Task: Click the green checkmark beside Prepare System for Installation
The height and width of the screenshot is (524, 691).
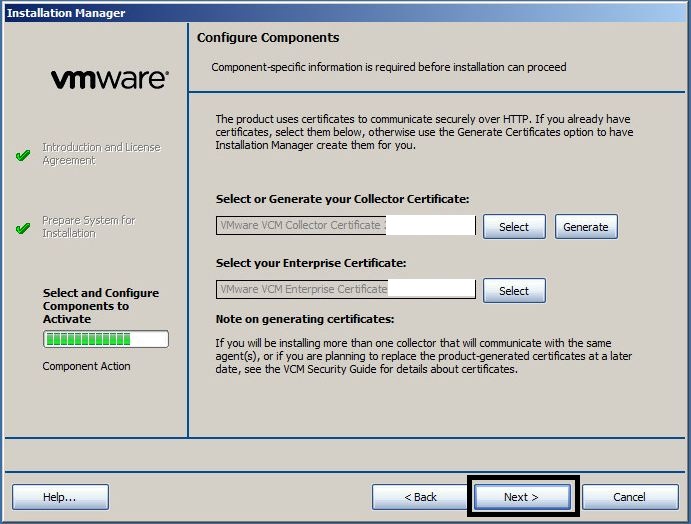Action: (24, 228)
